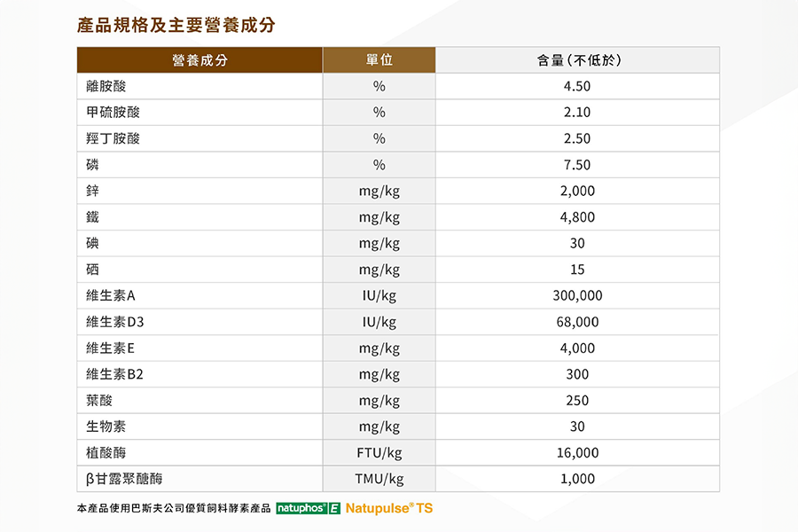Click the 營養成分 column header
The image size is (798, 532).
pyautogui.click(x=199, y=60)
